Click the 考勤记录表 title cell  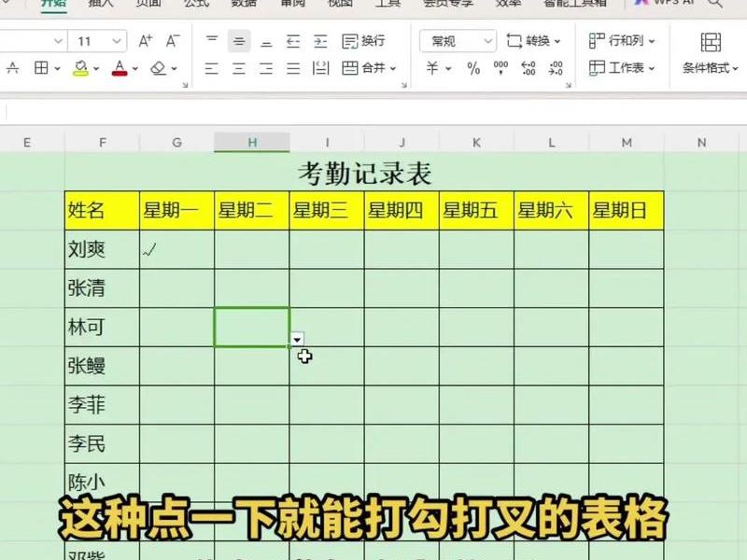364,173
